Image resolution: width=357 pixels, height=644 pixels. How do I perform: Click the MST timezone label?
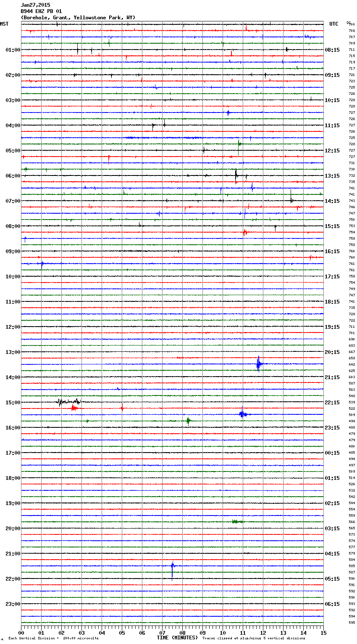[4, 24]
